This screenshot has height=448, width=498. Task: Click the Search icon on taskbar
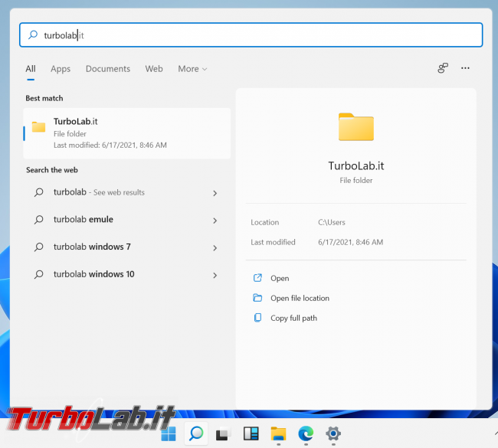click(x=196, y=433)
